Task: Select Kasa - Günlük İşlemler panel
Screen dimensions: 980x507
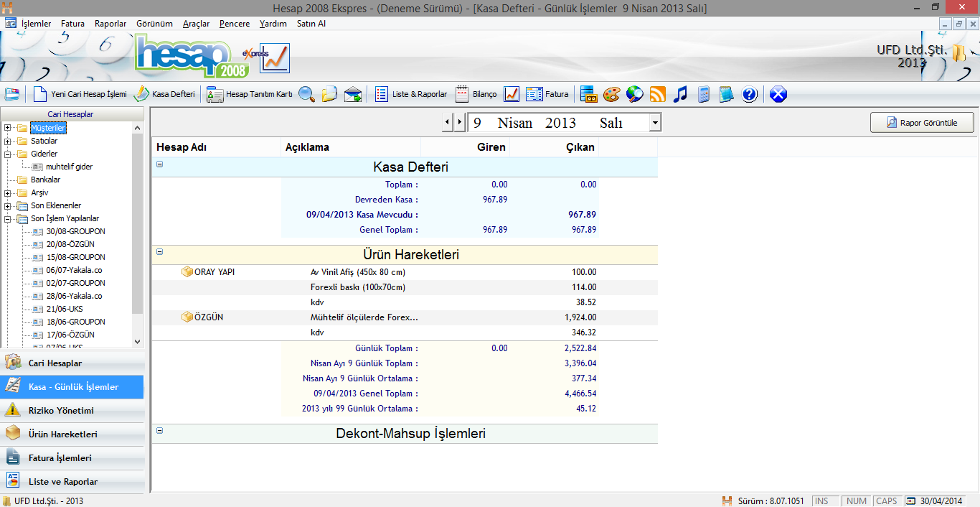Action: point(72,386)
